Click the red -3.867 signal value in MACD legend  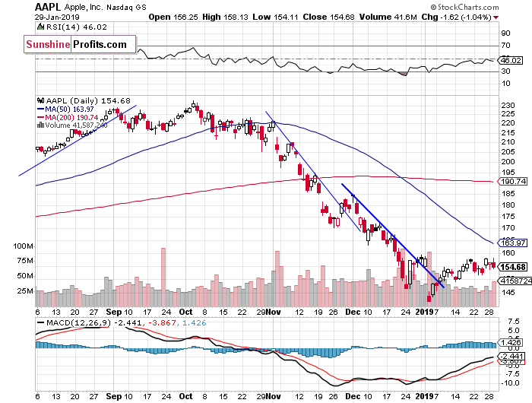click(162, 323)
